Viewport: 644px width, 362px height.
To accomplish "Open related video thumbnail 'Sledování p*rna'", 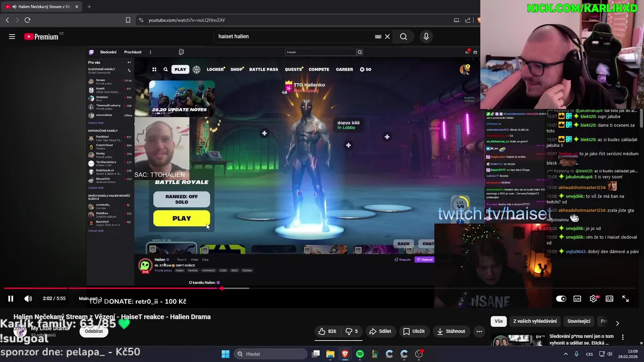I will tap(518, 340).
